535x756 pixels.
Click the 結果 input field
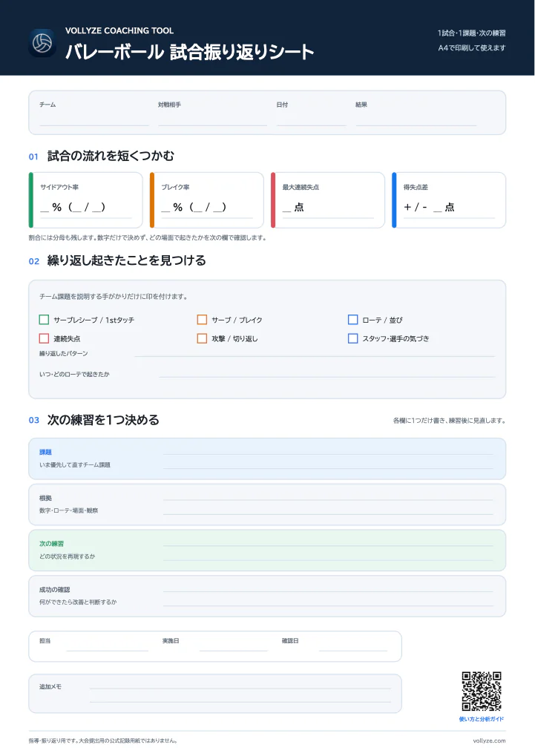(x=416, y=119)
